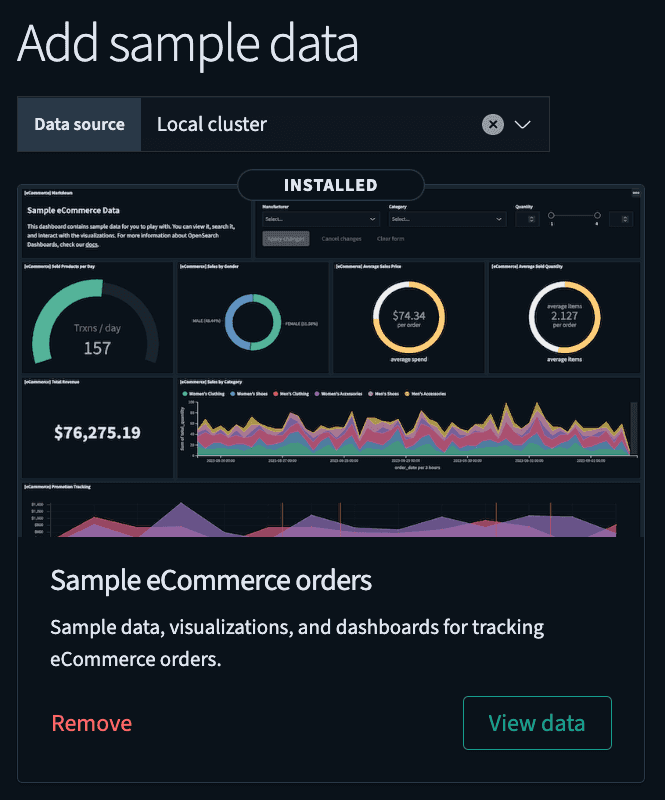This screenshot has height=800, width=665.
Task: Click the Sample eCommerce orders title
Action: (211, 581)
